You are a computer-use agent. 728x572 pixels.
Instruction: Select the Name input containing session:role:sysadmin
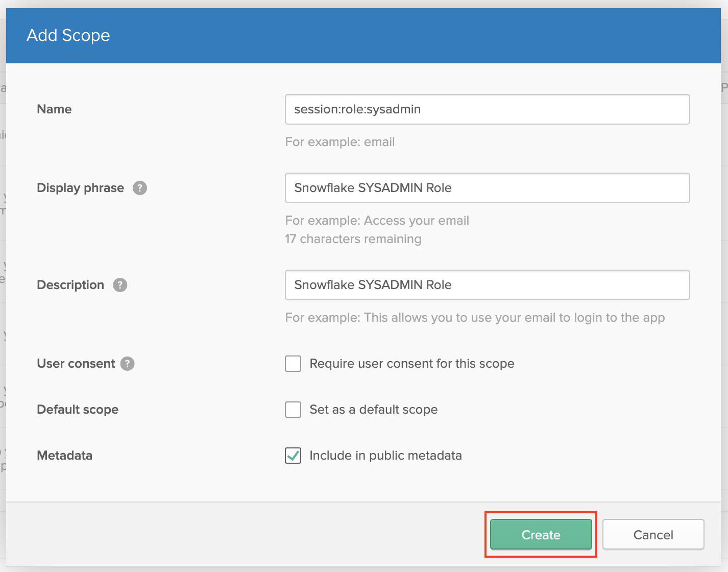[487, 109]
